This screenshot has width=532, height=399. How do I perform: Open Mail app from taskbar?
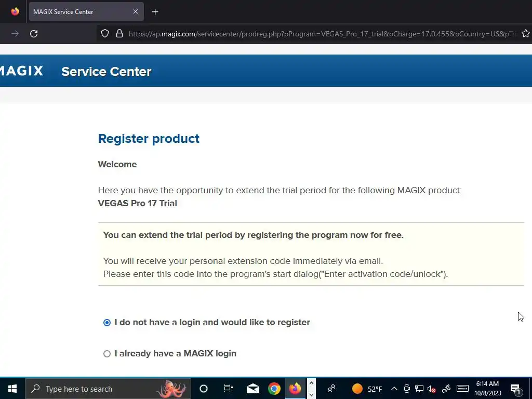(253, 389)
